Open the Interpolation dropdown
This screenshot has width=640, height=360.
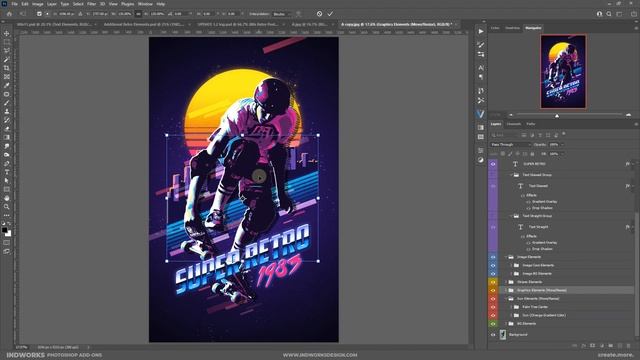click(282, 14)
